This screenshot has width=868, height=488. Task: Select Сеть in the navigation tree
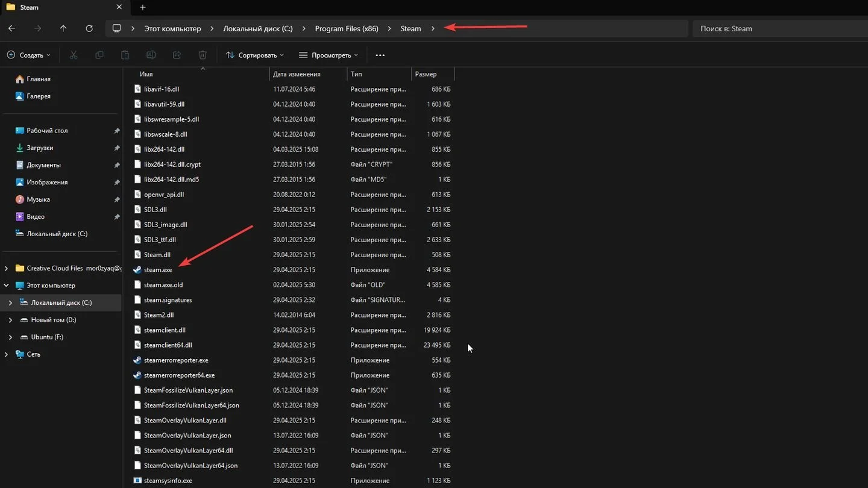tap(33, 354)
